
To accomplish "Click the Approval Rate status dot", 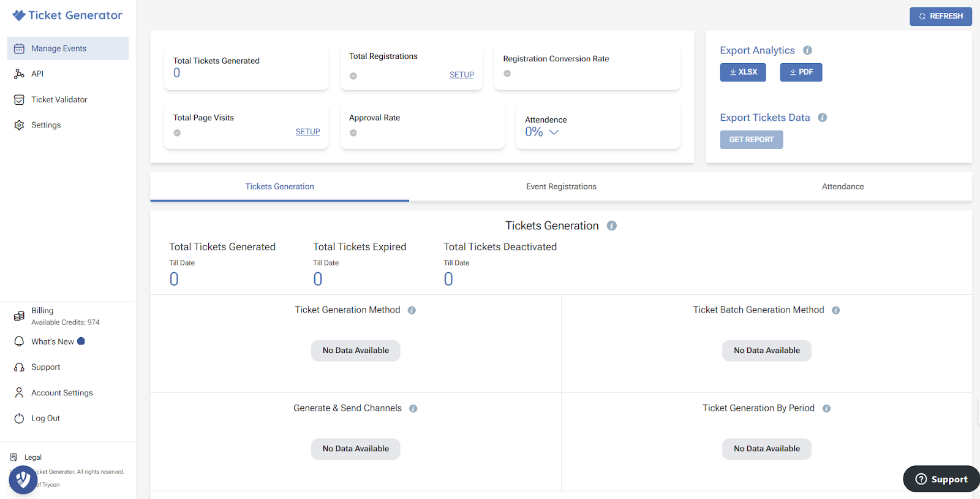I will tap(353, 133).
